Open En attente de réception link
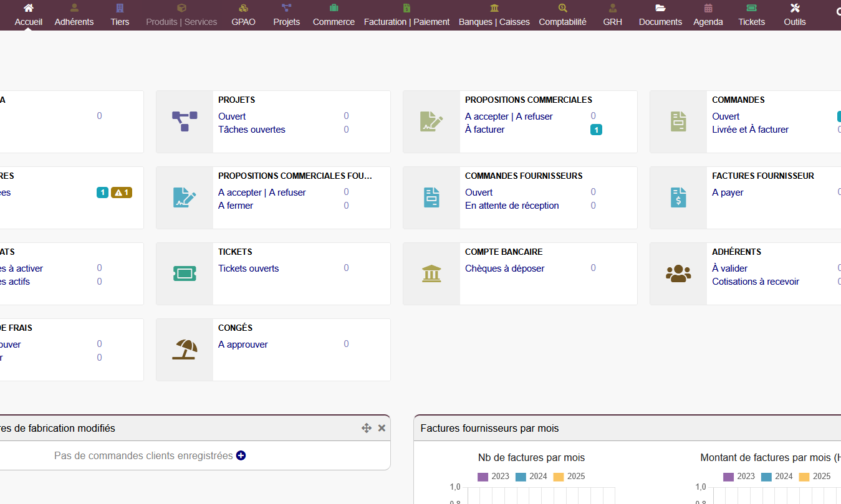Viewport: 841px width, 504px height. (512, 206)
